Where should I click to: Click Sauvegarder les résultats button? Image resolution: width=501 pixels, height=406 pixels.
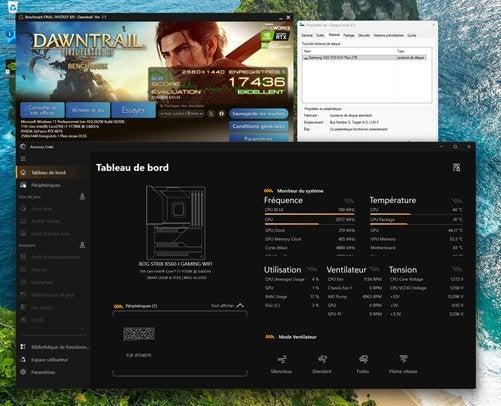click(x=259, y=113)
